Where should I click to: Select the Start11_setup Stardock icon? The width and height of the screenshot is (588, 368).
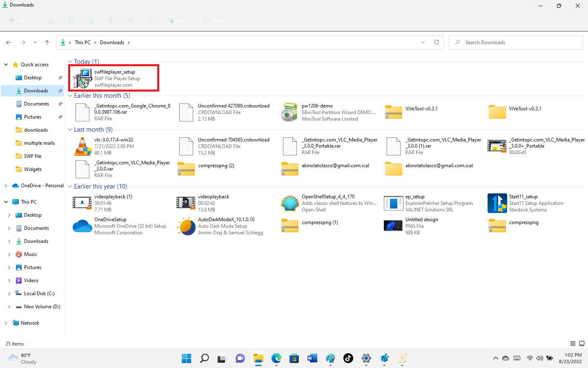click(x=497, y=203)
